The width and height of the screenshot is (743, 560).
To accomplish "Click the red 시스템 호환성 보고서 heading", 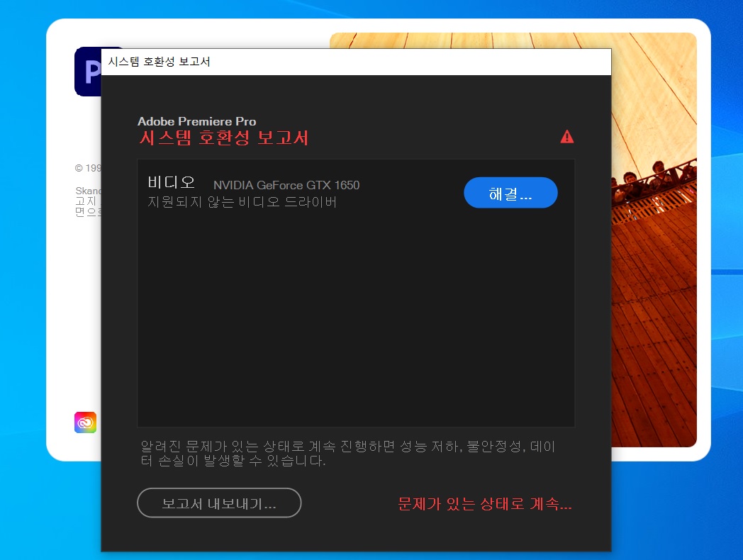I will [223, 138].
